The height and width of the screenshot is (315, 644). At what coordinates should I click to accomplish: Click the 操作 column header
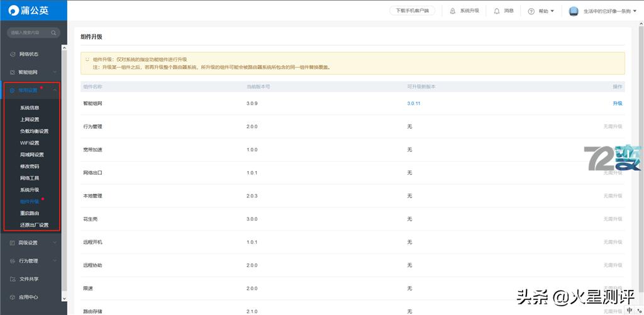click(x=618, y=87)
